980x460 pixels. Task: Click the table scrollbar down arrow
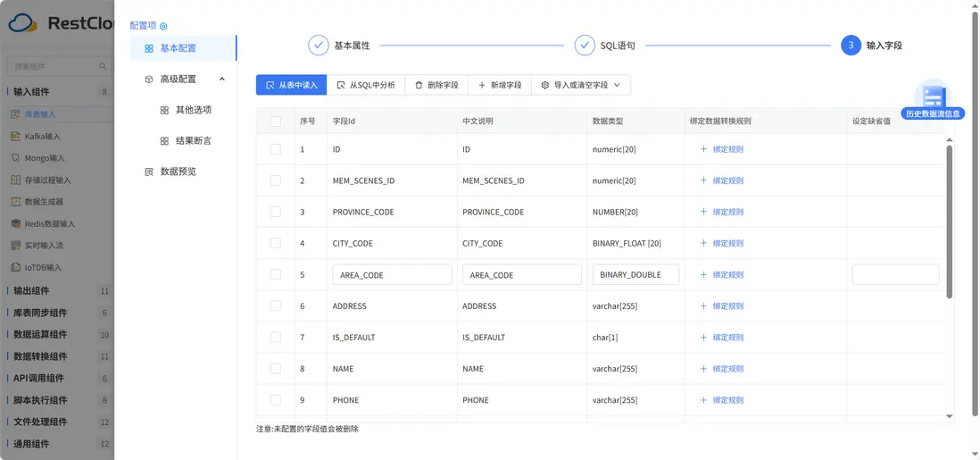pyautogui.click(x=950, y=416)
